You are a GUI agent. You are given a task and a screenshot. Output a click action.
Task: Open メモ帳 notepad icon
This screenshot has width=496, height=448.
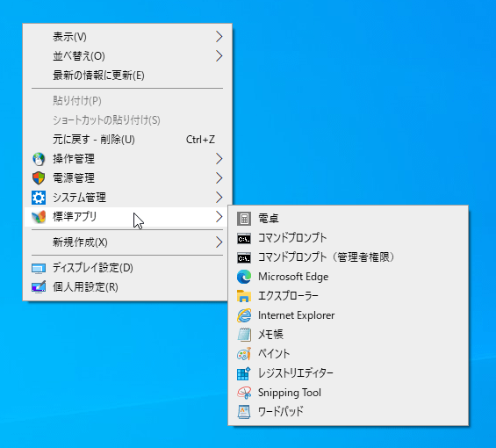[x=244, y=335]
